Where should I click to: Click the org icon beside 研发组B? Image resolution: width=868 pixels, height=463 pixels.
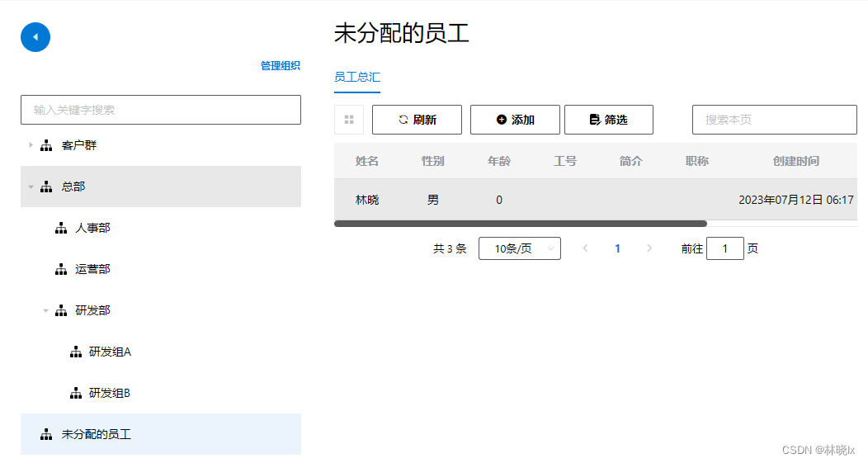coord(75,393)
